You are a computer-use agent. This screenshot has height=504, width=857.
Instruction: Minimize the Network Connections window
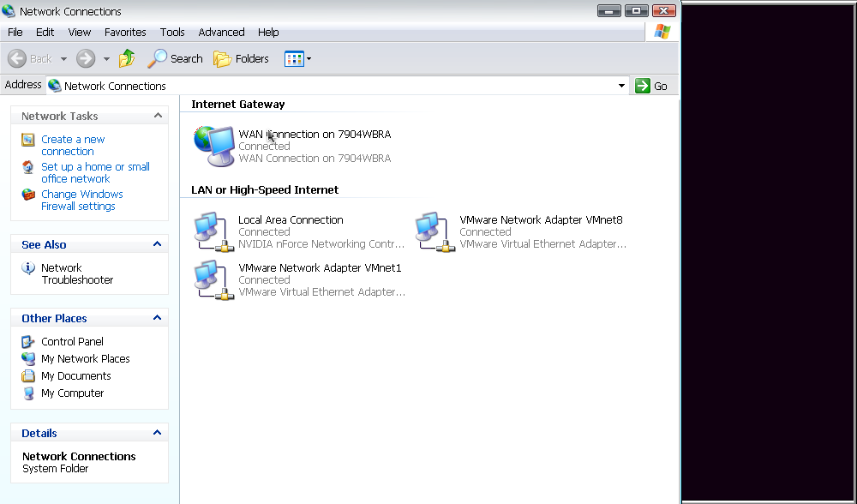tap(608, 10)
